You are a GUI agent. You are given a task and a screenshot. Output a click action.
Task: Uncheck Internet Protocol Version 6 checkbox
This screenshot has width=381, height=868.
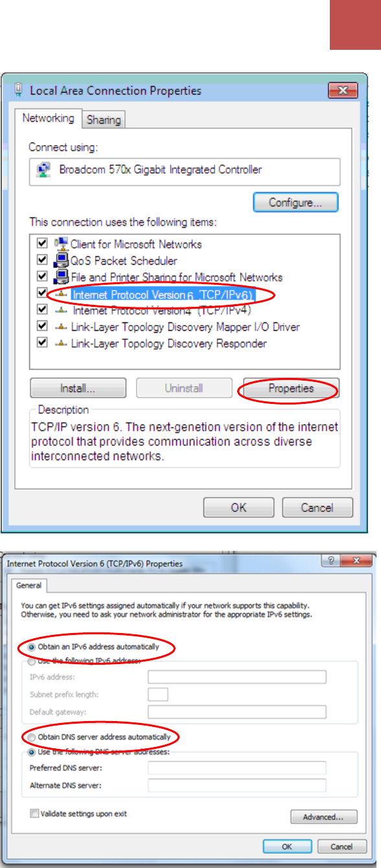click(x=42, y=294)
